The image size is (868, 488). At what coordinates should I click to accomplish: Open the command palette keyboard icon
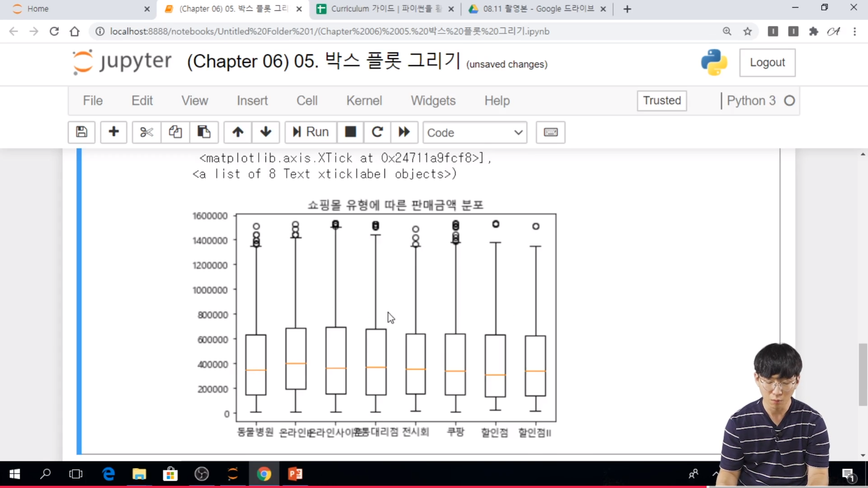[x=550, y=132]
